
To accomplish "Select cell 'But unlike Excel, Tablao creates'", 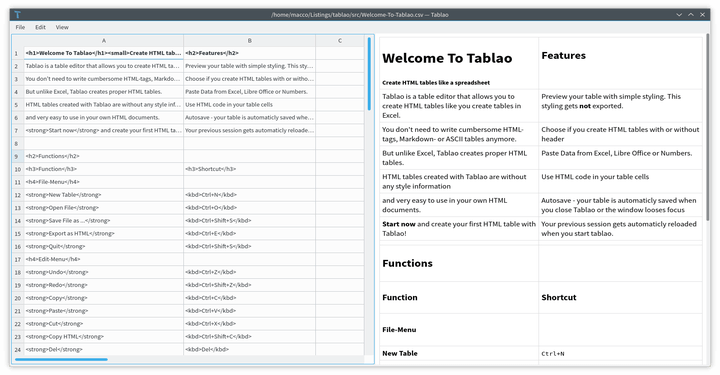I will click(104, 92).
